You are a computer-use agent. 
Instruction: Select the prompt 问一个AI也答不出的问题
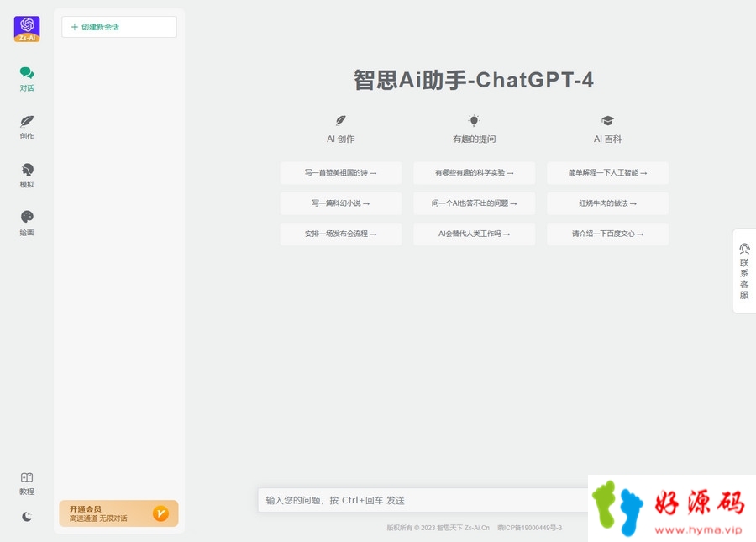click(x=474, y=203)
